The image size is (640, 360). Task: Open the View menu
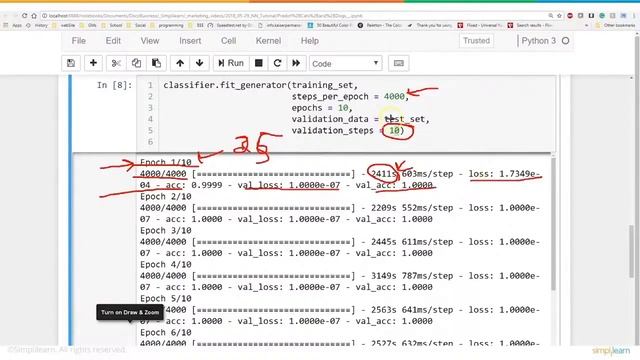tap(150, 41)
